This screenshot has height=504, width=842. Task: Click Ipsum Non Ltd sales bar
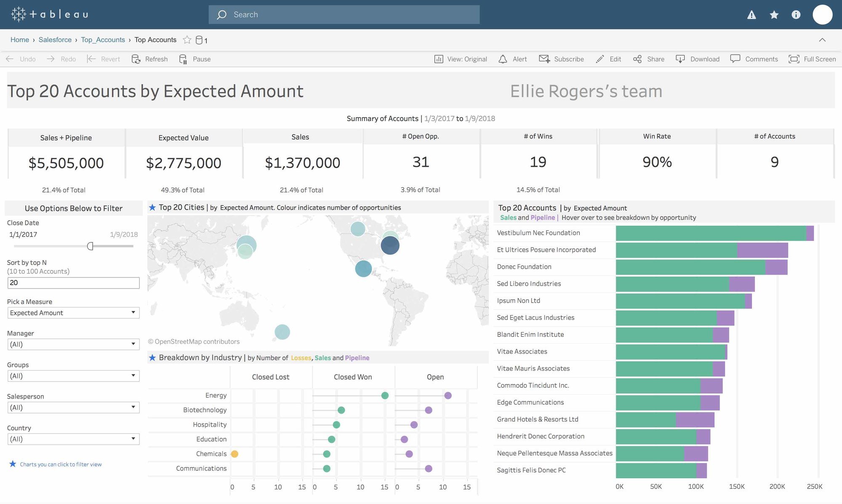pyautogui.click(x=680, y=301)
